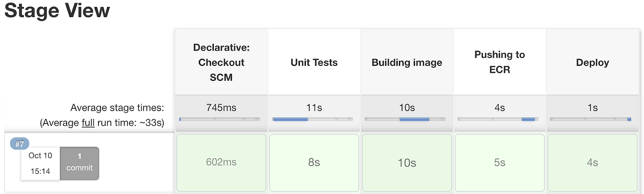Viewport: 644px width, 194px height.
Task: Open the 8s Unit Tests stage cell
Action: click(314, 163)
